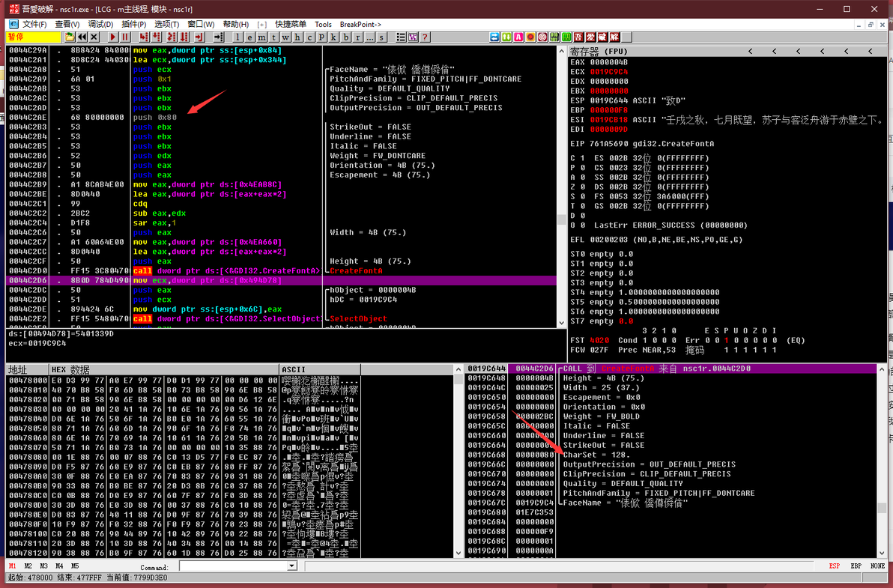Click the pink 'A' plugin icon
This screenshot has height=588, width=893.
tap(519, 37)
